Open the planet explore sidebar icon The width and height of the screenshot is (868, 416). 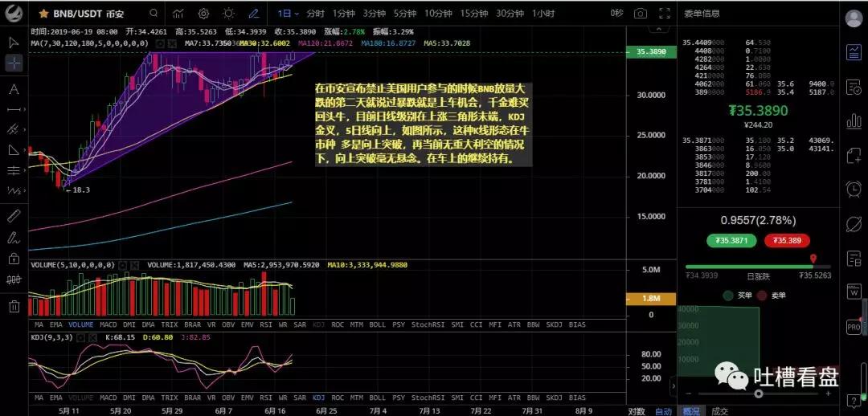(854, 223)
